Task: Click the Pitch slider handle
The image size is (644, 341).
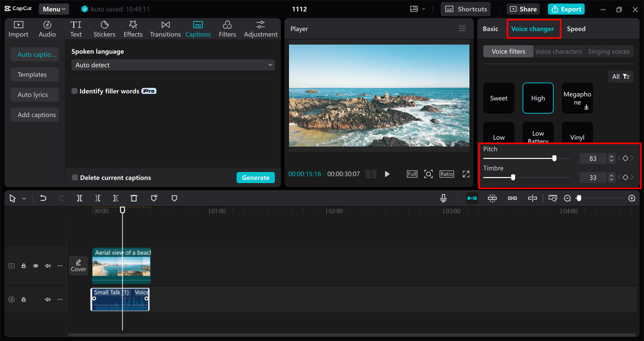Action: (554, 158)
